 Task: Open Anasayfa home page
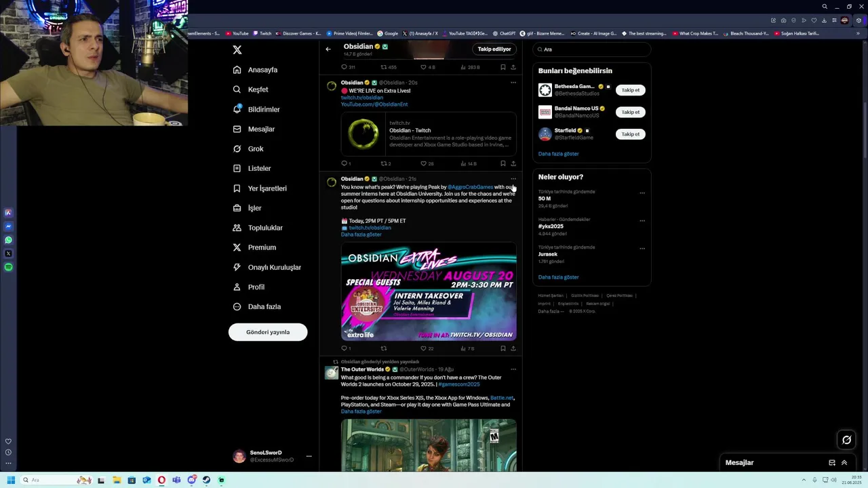pyautogui.click(x=255, y=70)
